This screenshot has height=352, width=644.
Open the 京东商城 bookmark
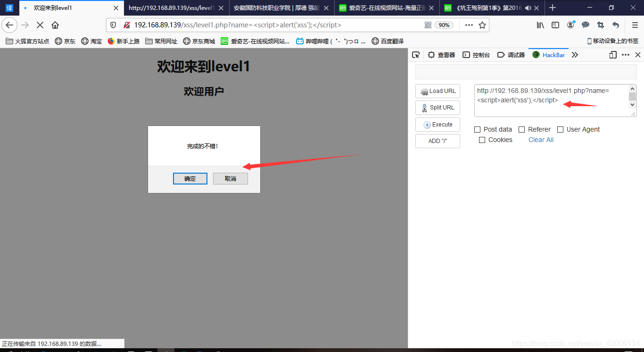[199, 41]
